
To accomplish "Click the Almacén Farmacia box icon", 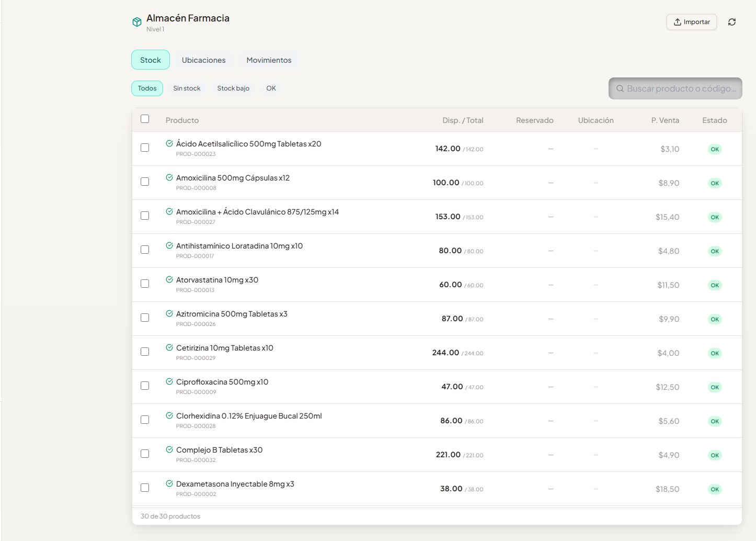I will click(137, 22).
